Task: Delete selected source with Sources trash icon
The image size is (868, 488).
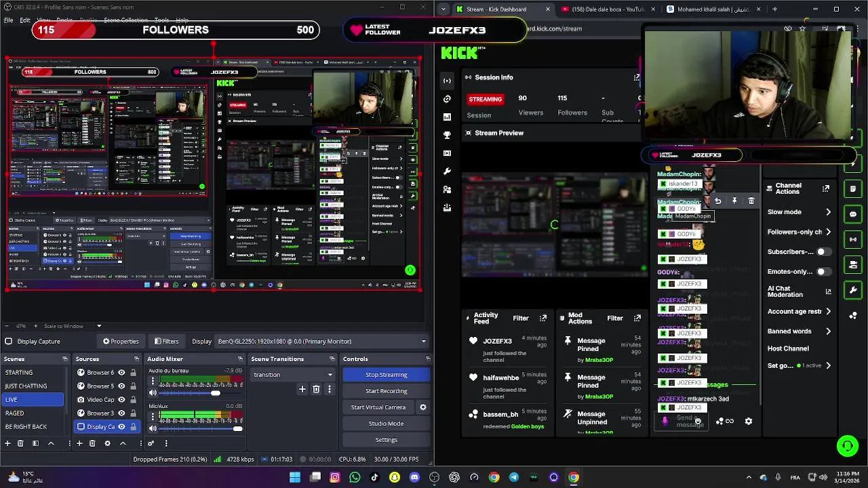Action: click(92, 443)
